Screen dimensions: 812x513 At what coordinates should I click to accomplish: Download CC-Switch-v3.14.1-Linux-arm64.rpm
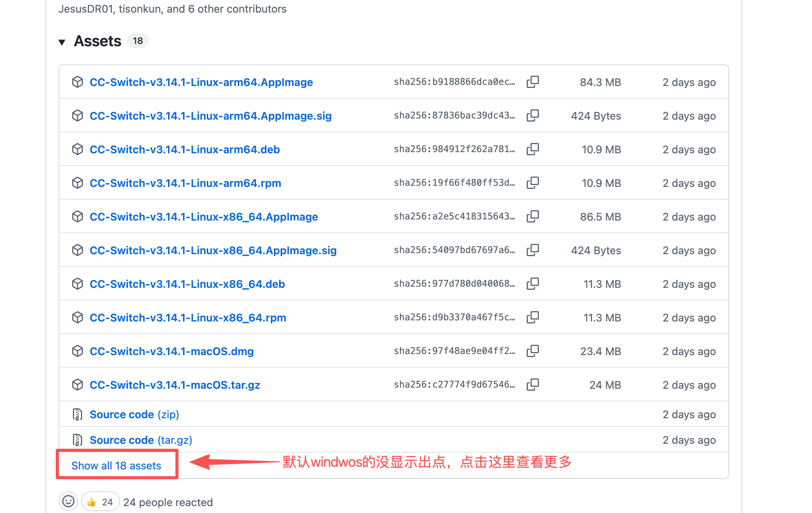click(x=185, y=183)
